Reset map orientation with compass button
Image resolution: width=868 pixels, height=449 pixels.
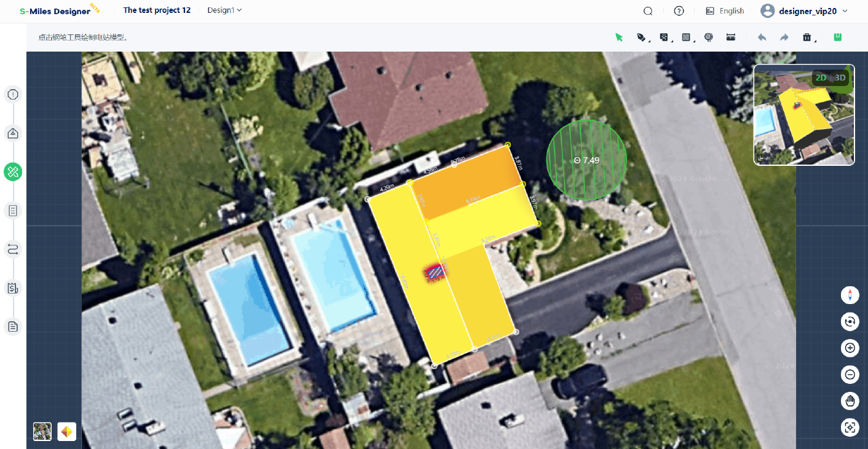click(x=850, y=295)
